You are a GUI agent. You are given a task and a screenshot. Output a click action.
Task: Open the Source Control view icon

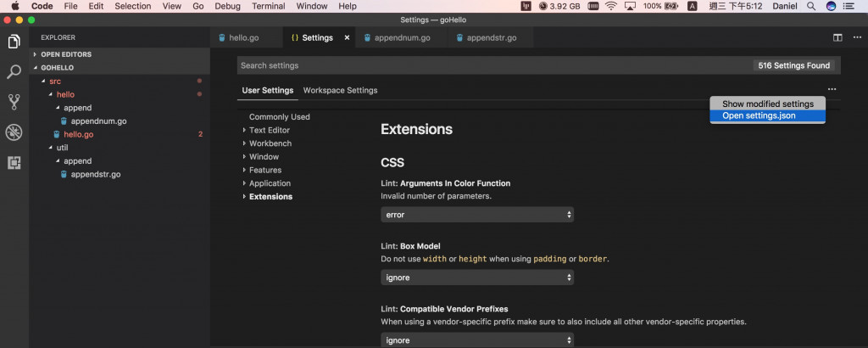click(x=14, y=102)
